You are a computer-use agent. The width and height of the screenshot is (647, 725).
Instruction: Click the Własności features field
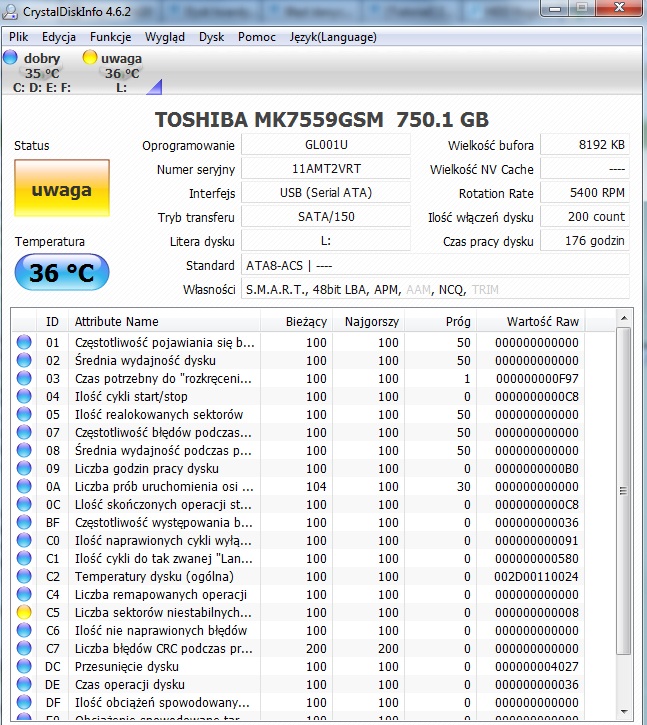tap(435, 289)
